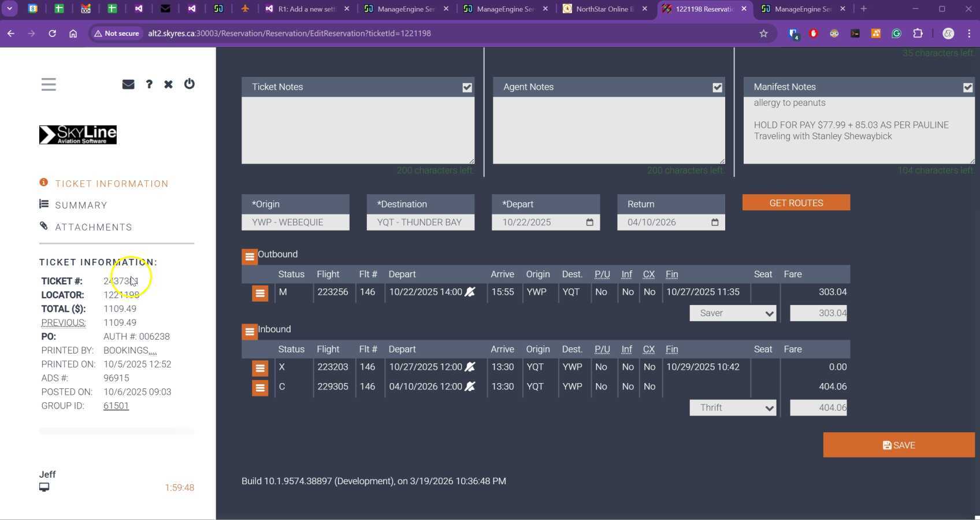Open Outbound section menu icon

click(249, 257)
